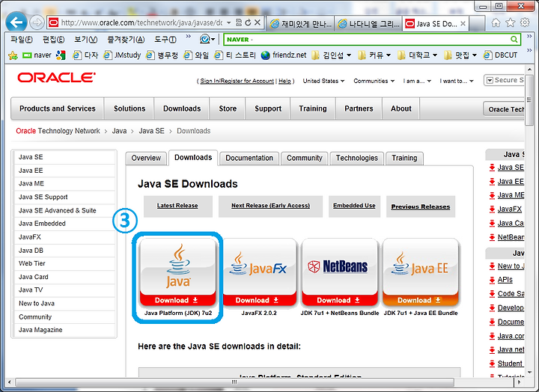Expand the 'I am a...' dropdown
The width and height of the screenshot is (539, 392).
pyautogui.click(x=417, y=81)
